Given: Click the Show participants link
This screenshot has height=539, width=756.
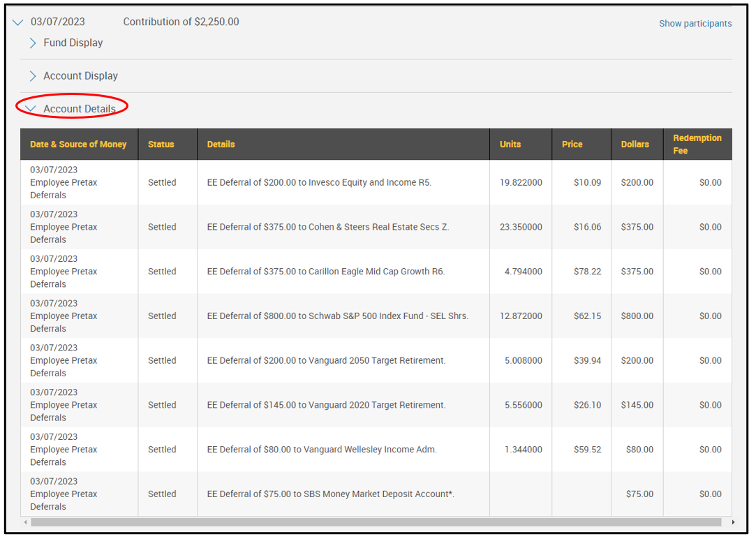Looking at the screenshot, I should (695, 24).
